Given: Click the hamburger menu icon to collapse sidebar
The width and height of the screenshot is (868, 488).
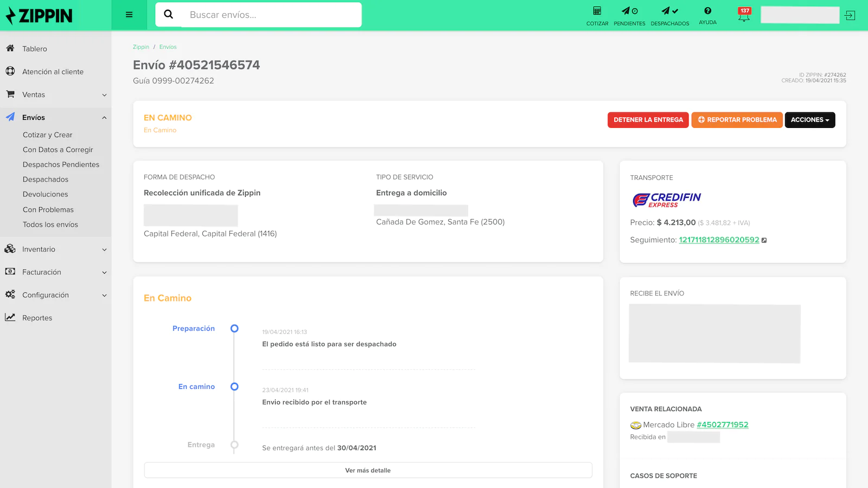Looking at the screenshot, I should click(129, 15).
